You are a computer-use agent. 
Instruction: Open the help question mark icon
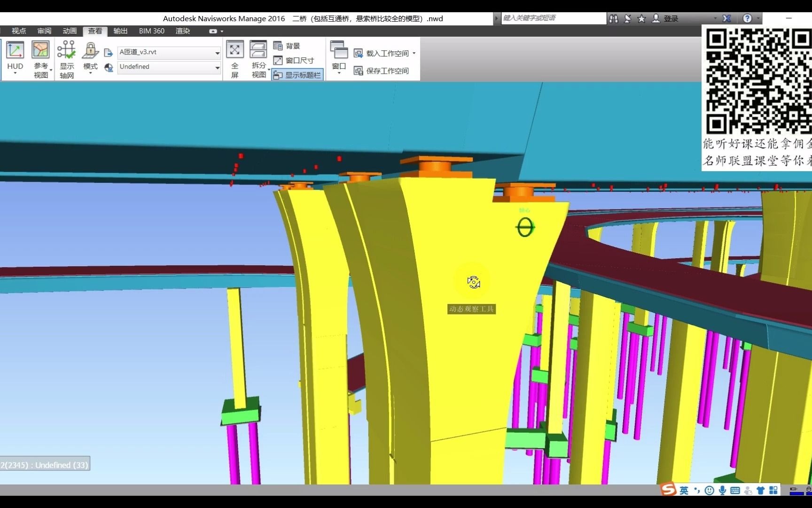coord(747,18)
